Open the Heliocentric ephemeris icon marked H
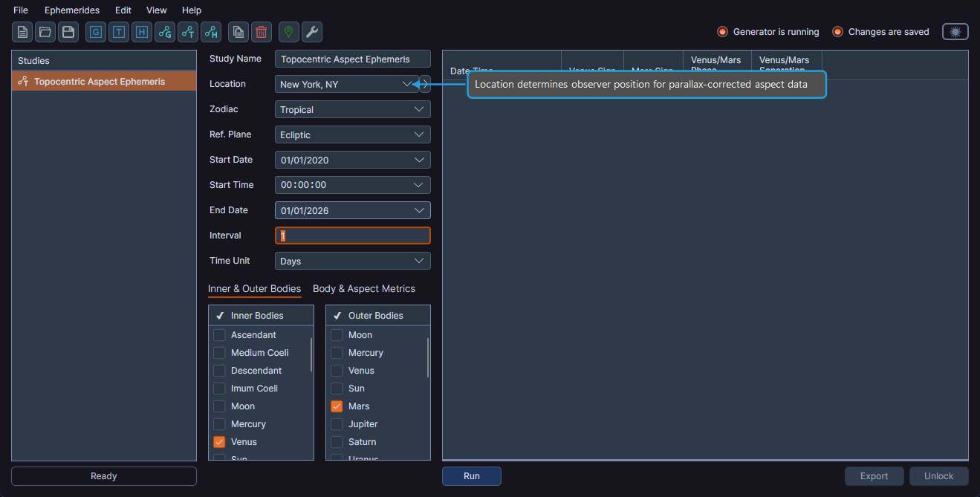Screen dimensions: 980x497 click(x=141, y=32)
